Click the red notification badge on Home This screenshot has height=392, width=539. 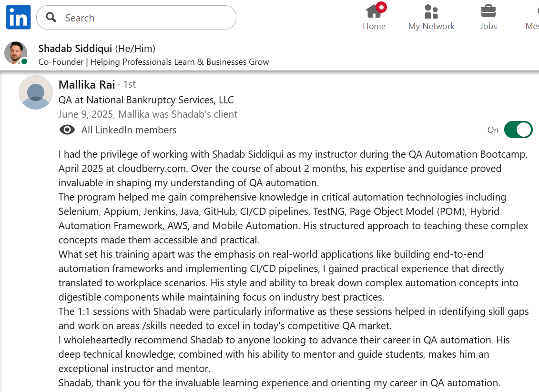[381, 7]
